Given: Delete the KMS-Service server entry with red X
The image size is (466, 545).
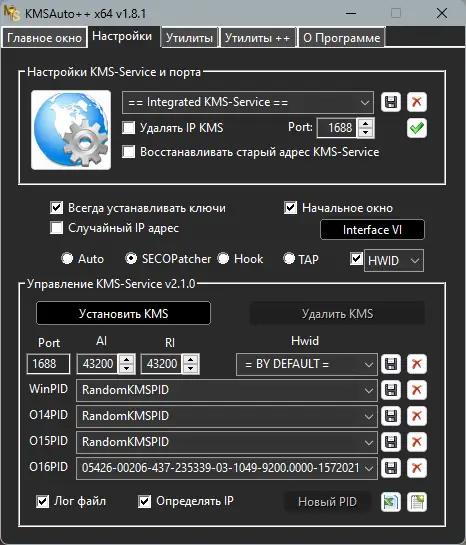Looking at the screenshot, I should tap(417, 102).
